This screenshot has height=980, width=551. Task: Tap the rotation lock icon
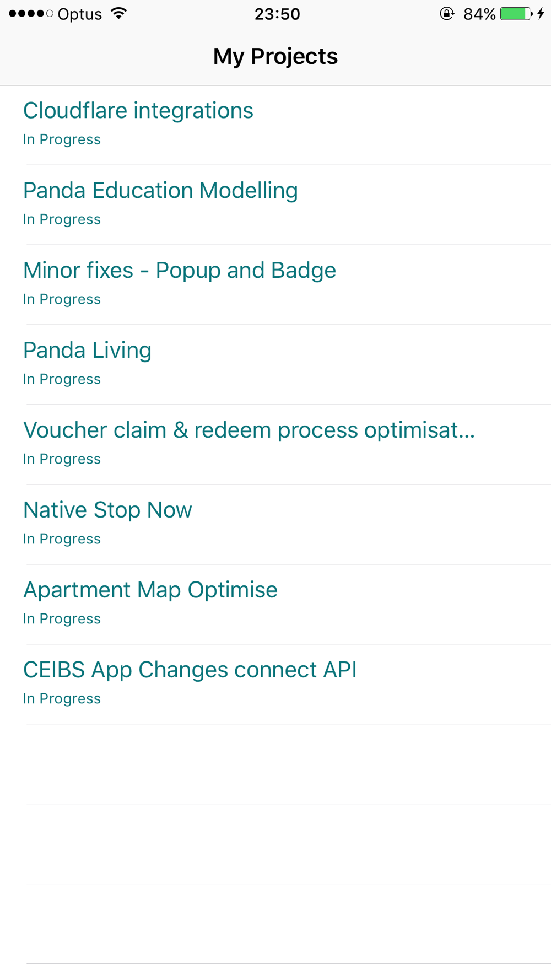point(447,14)
